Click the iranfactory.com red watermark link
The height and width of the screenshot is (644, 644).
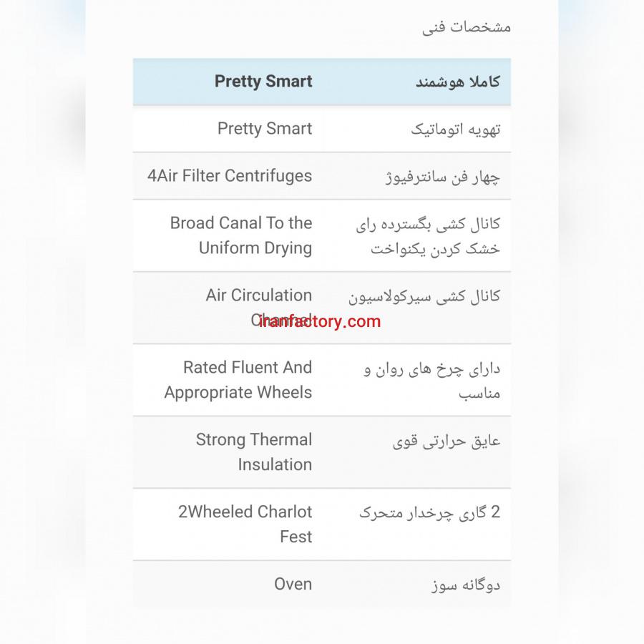pos(320,321)
